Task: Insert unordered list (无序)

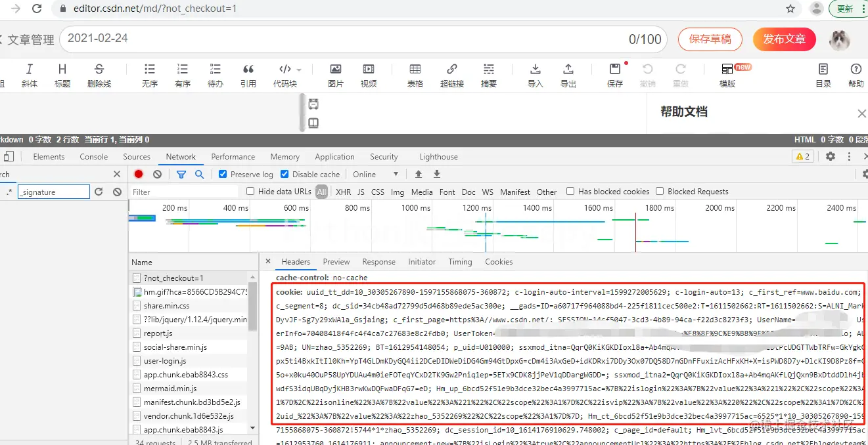Action: coord(150,75)
